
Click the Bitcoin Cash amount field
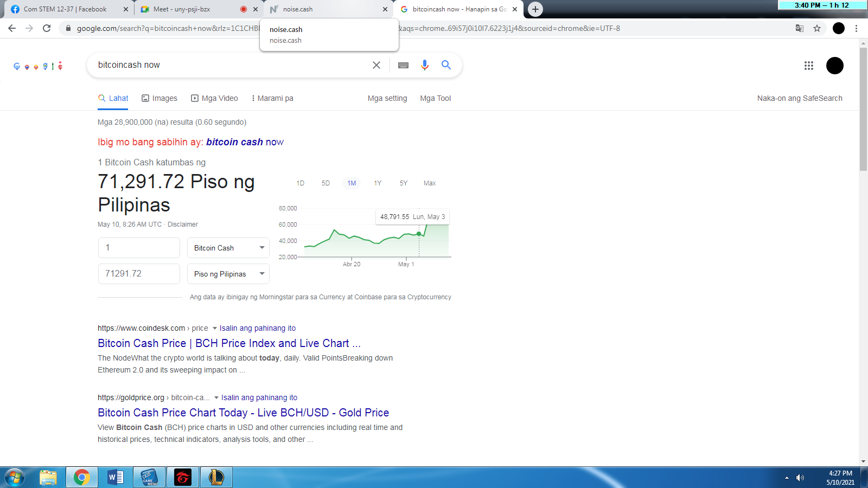pos(139,248)
